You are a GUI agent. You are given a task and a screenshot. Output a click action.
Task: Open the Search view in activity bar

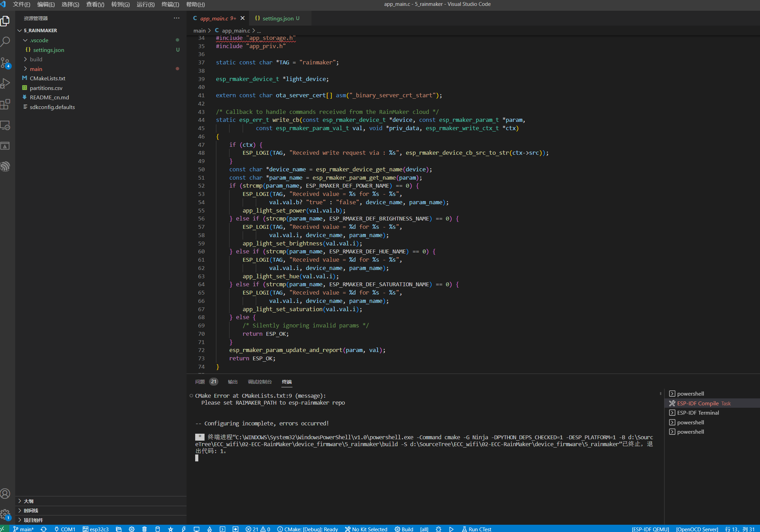click(x=6, y=42)
